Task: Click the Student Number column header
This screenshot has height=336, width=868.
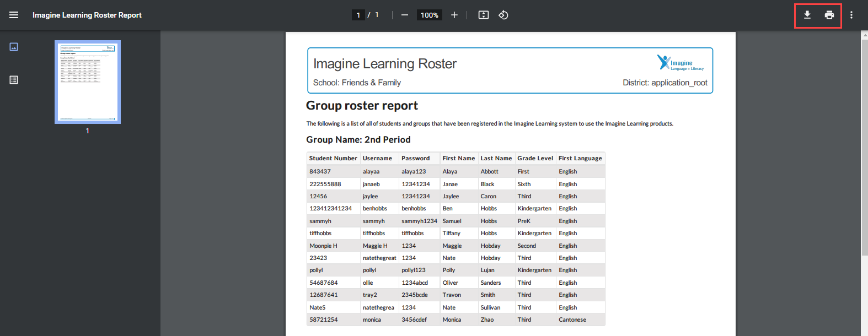Action: (333, 158)
